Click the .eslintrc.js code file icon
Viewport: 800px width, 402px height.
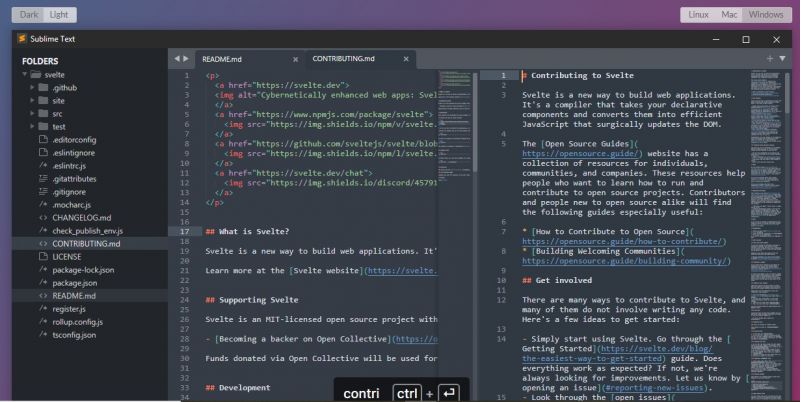[x=43, y=165]
